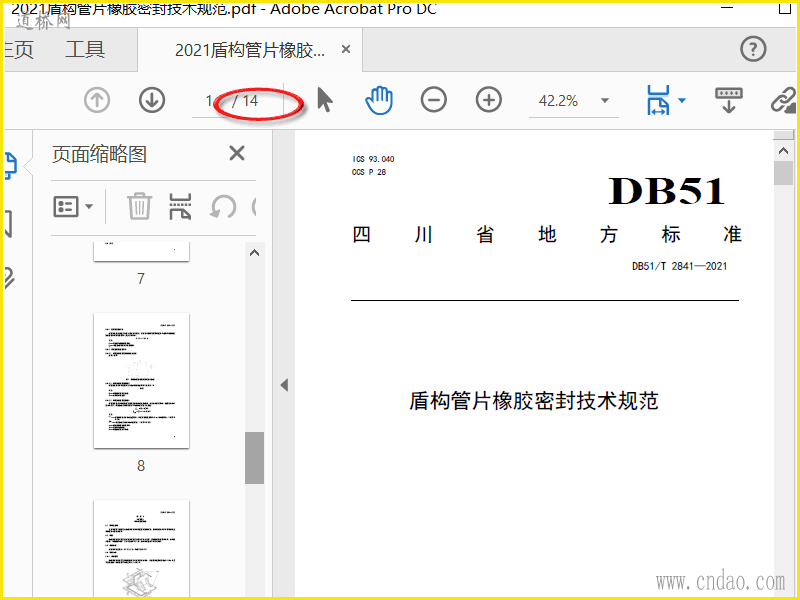Activate the Hand pan tool

coord(379,100)
